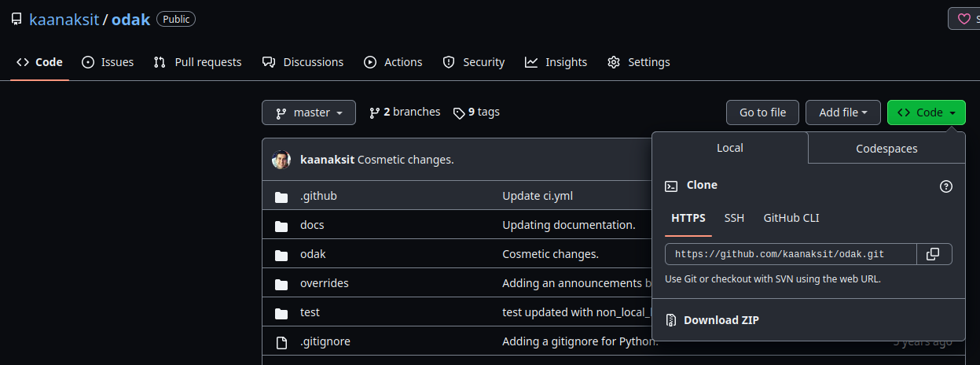
Task: Expand the master branch dropdown
Action: pos(309,112)
